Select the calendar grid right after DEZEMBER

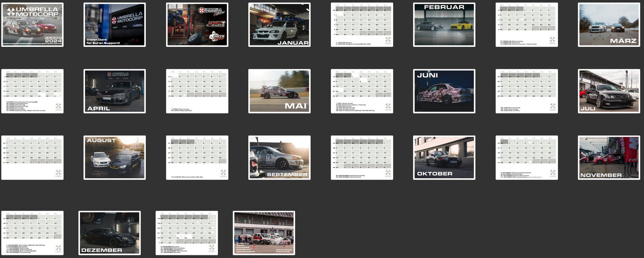[x=187, y=233]
